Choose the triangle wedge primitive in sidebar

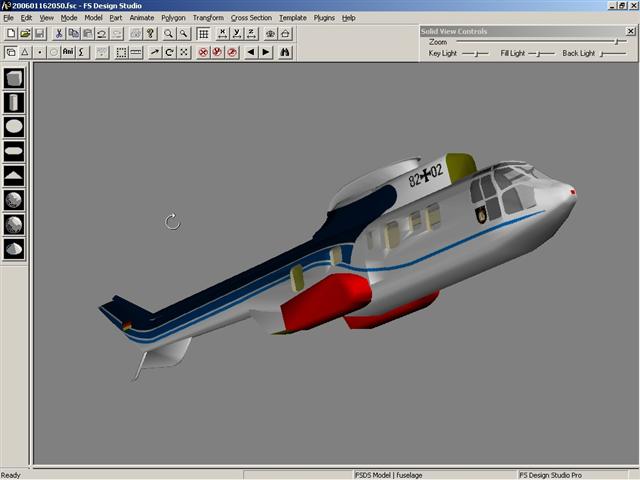14,175
